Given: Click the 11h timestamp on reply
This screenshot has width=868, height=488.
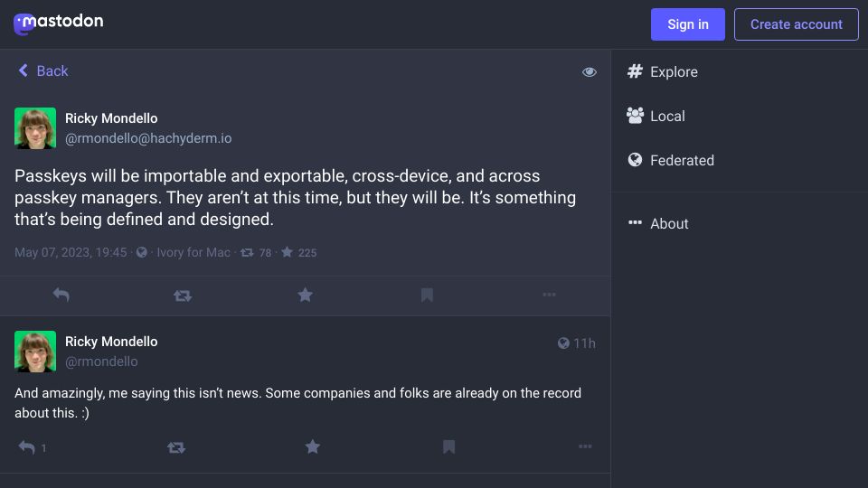Looking at the screenshot, I should [x=585, y=343].
